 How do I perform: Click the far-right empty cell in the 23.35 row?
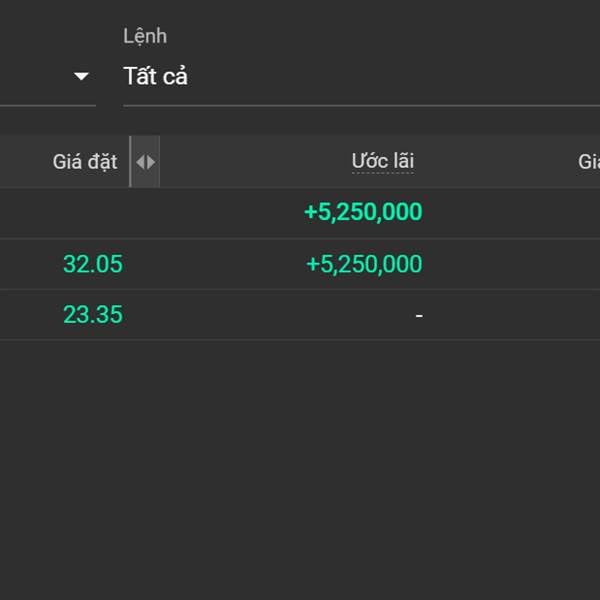512,315
